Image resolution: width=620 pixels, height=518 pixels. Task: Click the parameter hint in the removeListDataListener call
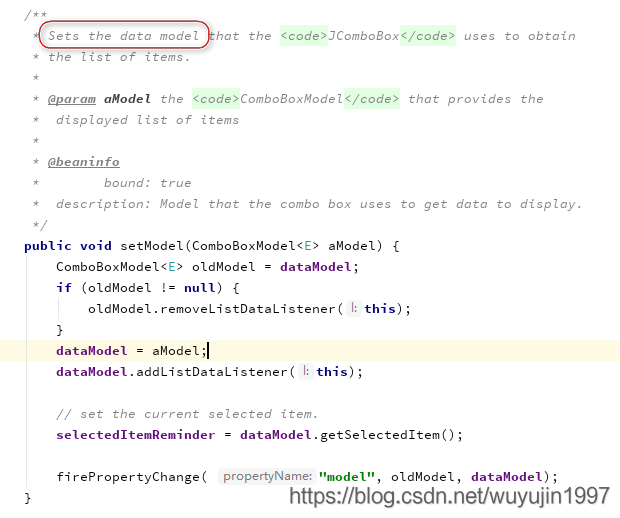354,308
